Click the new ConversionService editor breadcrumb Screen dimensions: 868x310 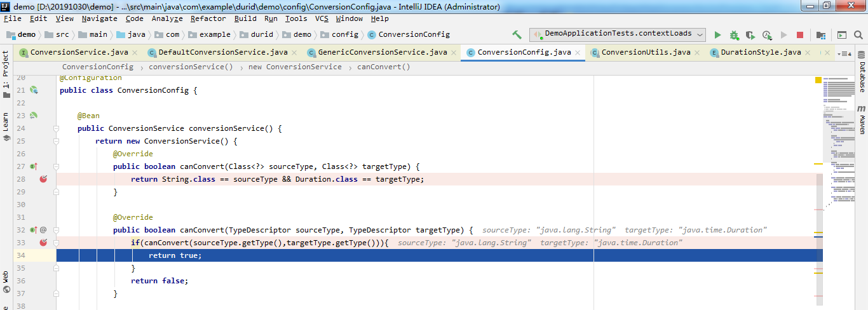coord(295,67)
